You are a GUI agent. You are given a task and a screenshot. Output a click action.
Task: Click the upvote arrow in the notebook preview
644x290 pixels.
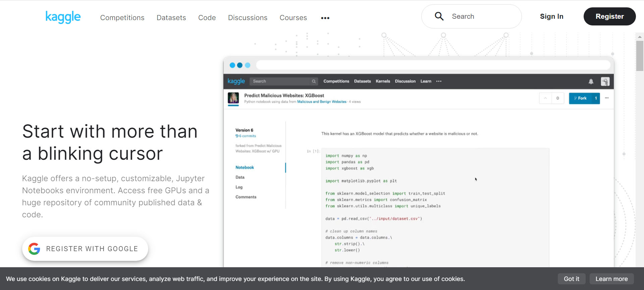point(545,98)
